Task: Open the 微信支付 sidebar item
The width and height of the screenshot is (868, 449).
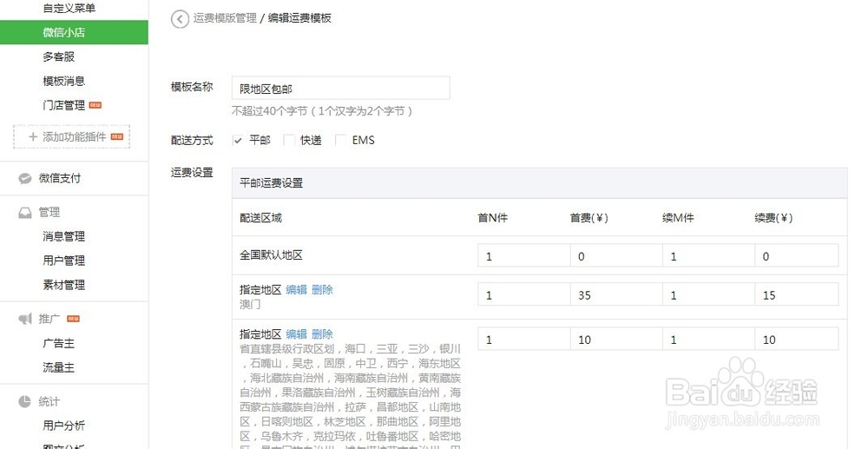Action: [60, 178]
